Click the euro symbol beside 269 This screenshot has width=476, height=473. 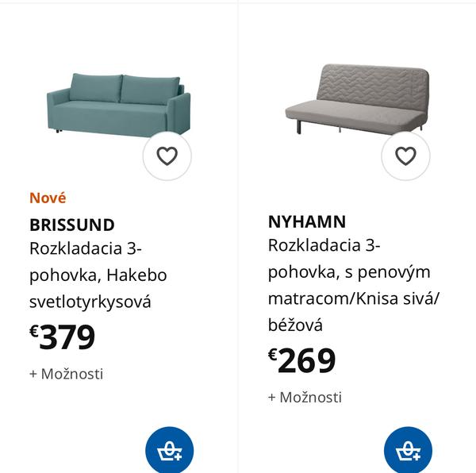coord(273,355)
